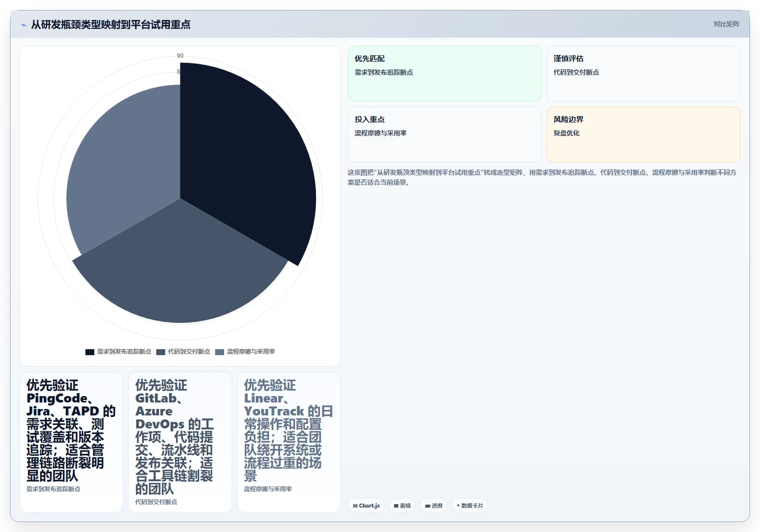Click the 表格 chip icon
The width and height of the screenshot is (760, 532).
tap(396, 506)
